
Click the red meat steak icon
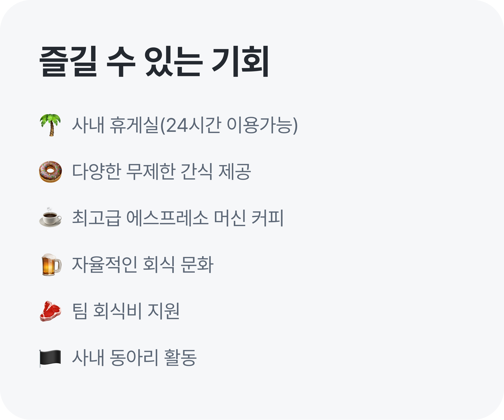coord(50,311)
